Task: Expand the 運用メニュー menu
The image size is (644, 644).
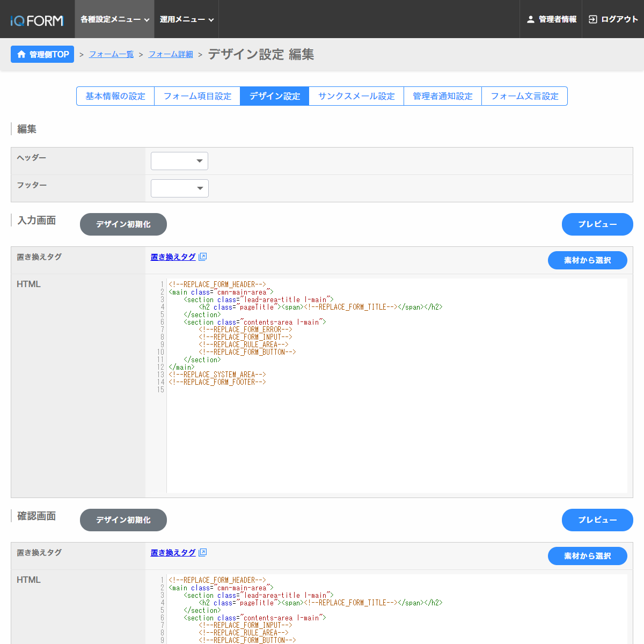Action: click(x=186, y=19)
